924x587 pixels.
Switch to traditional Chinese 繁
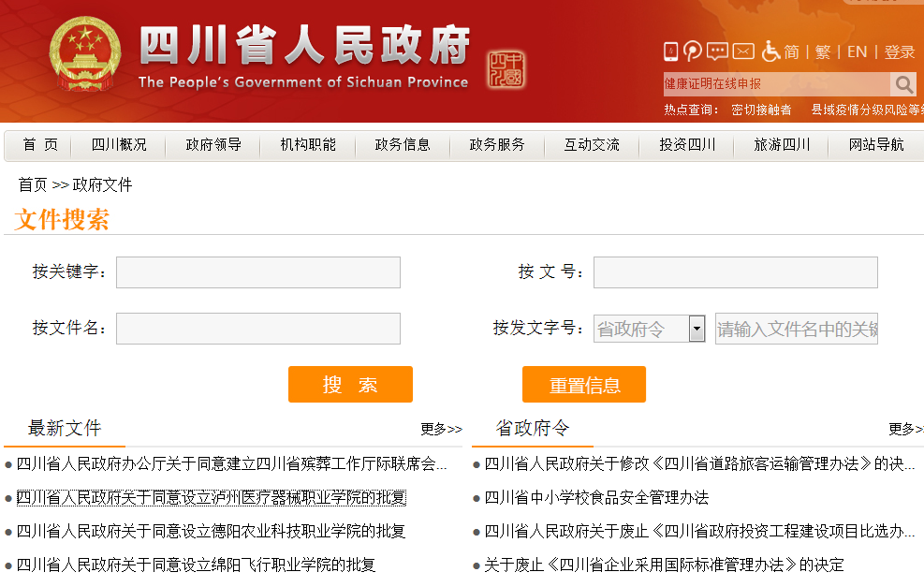coord(823,51)
